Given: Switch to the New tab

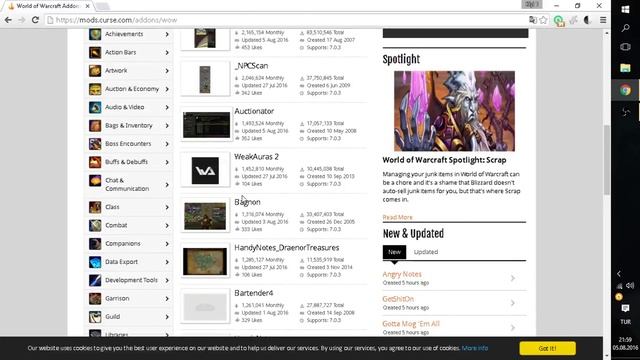Looking at the screenshot, I should click(x=394, y=252).
